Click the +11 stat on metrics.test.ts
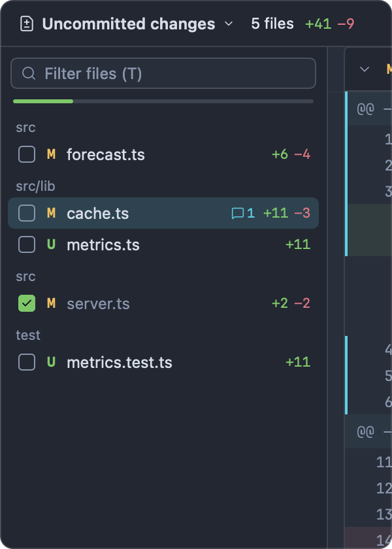 click(x=298, y=362)
